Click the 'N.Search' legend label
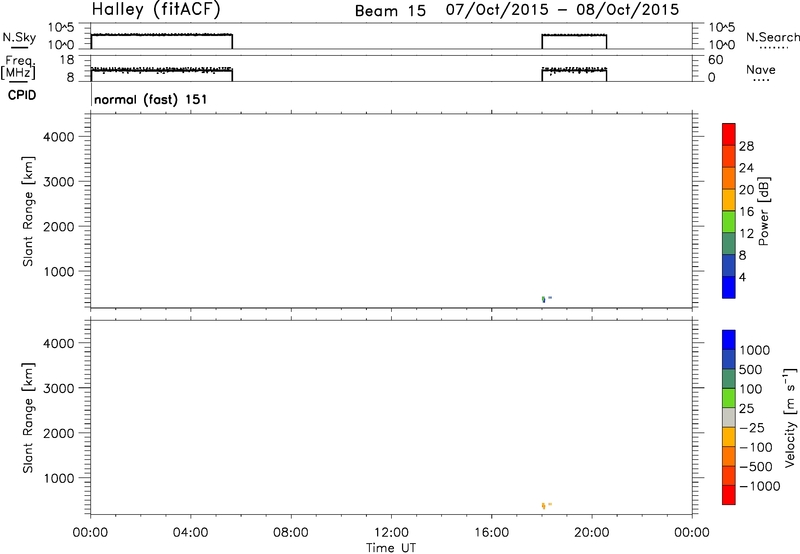Viewport: 800px width, 554px height. [772, 37]
